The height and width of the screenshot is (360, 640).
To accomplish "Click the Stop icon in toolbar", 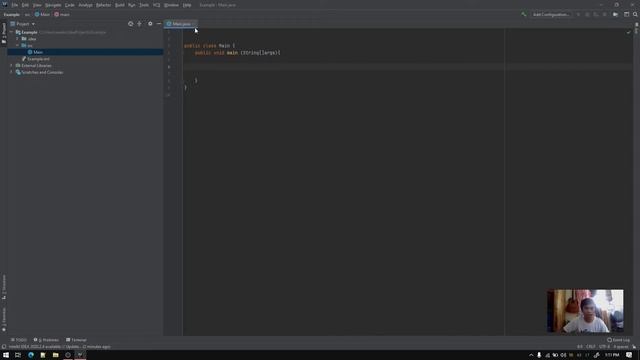I will (x=604, y=15).
